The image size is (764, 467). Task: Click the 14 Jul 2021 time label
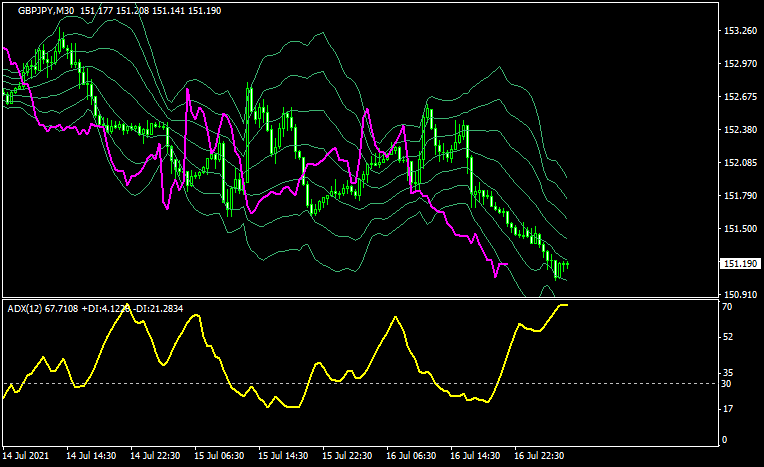26,456
